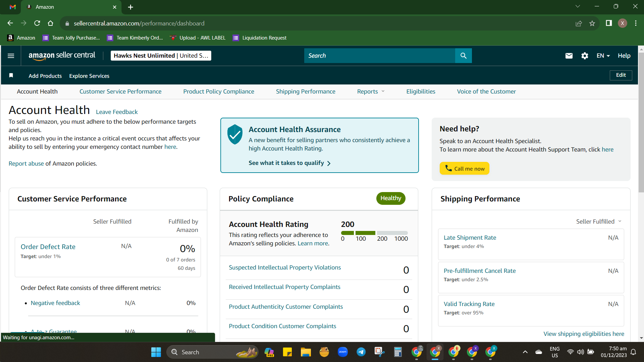Open Suspected Intellectual Property Violations link
644x362 pixels.
tap(285, 267)
